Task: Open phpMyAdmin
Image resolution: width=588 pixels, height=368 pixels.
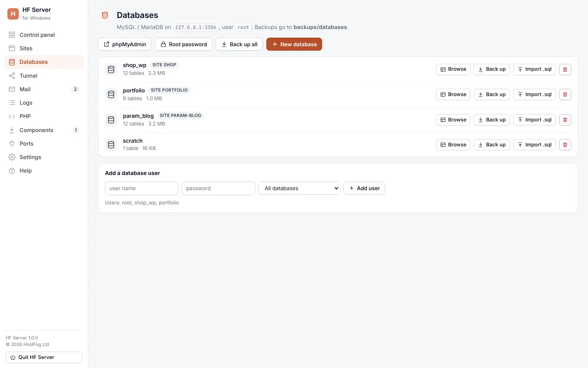Action: [x=125, y=44]
